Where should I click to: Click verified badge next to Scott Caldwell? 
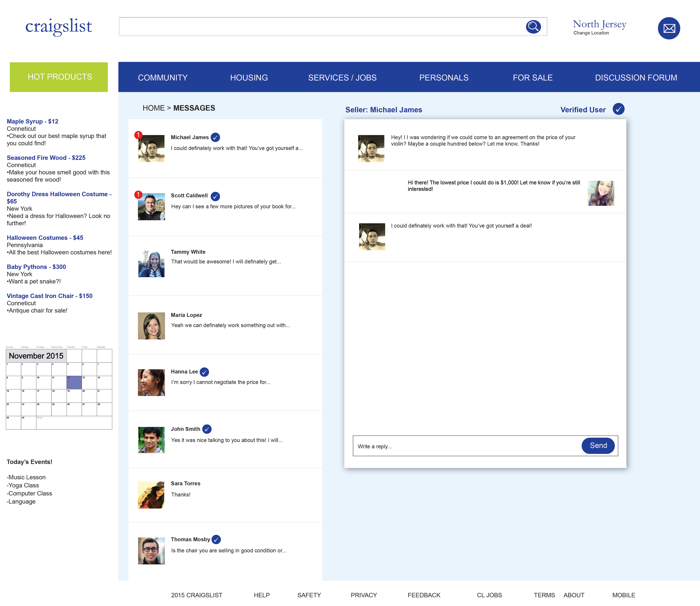pos(215,196)
